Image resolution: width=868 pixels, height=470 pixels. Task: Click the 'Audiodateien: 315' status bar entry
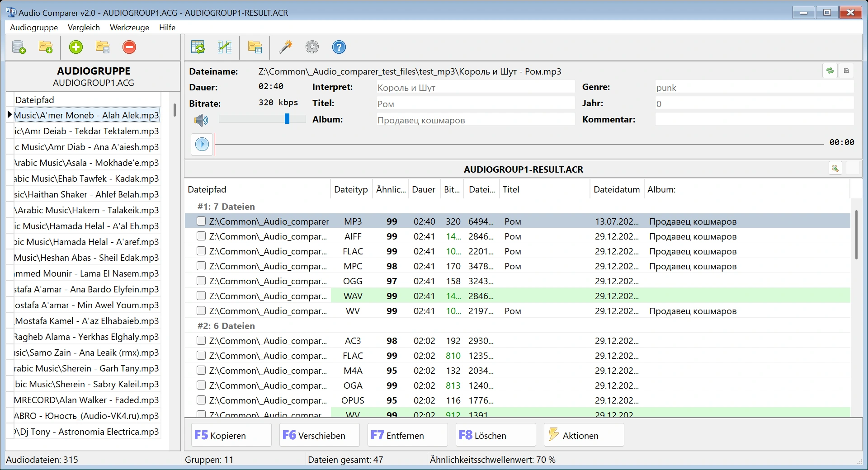(x=42, y=460)
